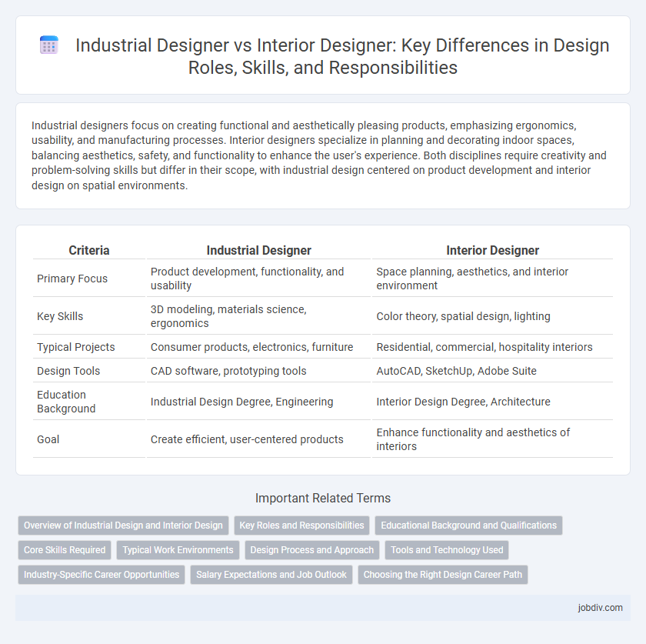Click the Interior Designer column header
Image resolution: width=646 pixels, height=644 pixels.
point(492,250)
